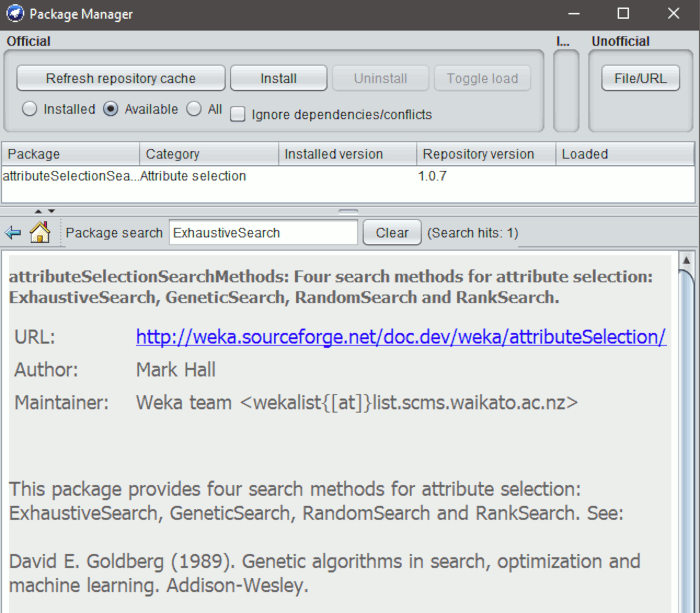Click the Search hits: 1 label
This screenshot has height=613, width=700.
tap(473, 233)
